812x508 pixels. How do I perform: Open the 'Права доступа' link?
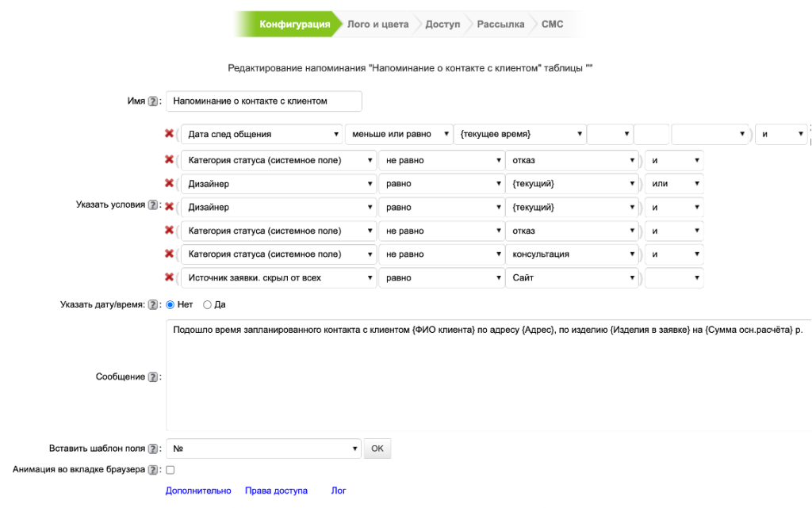276,491
